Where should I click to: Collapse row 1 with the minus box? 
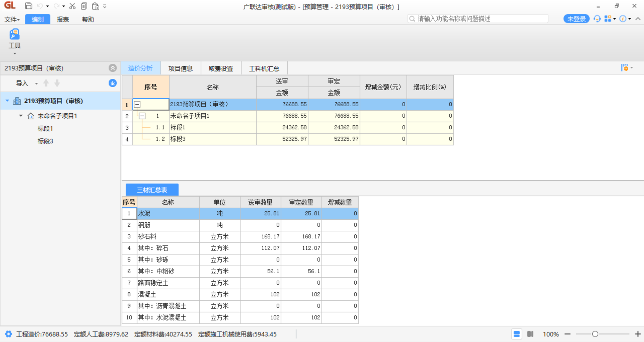point(137,105)
